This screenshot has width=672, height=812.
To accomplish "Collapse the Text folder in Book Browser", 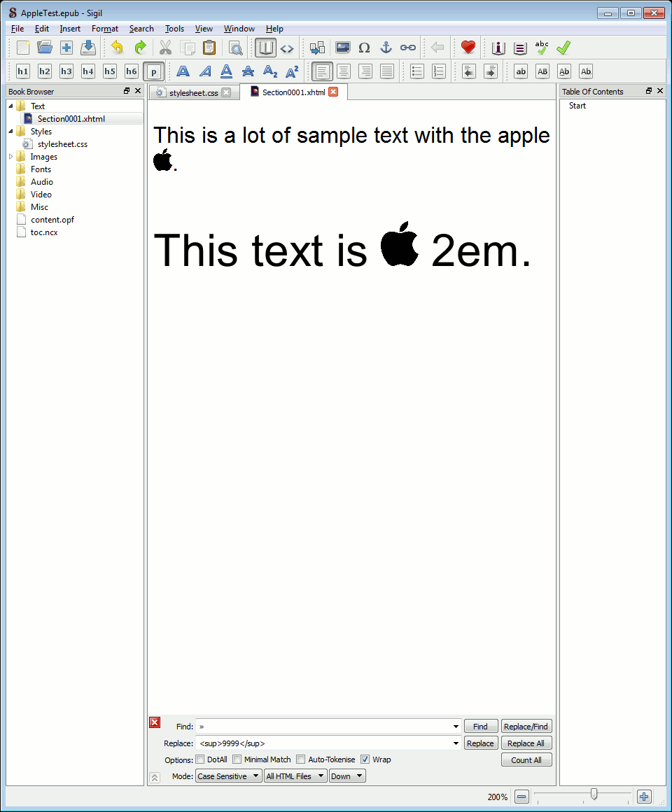I will point(11,106).
